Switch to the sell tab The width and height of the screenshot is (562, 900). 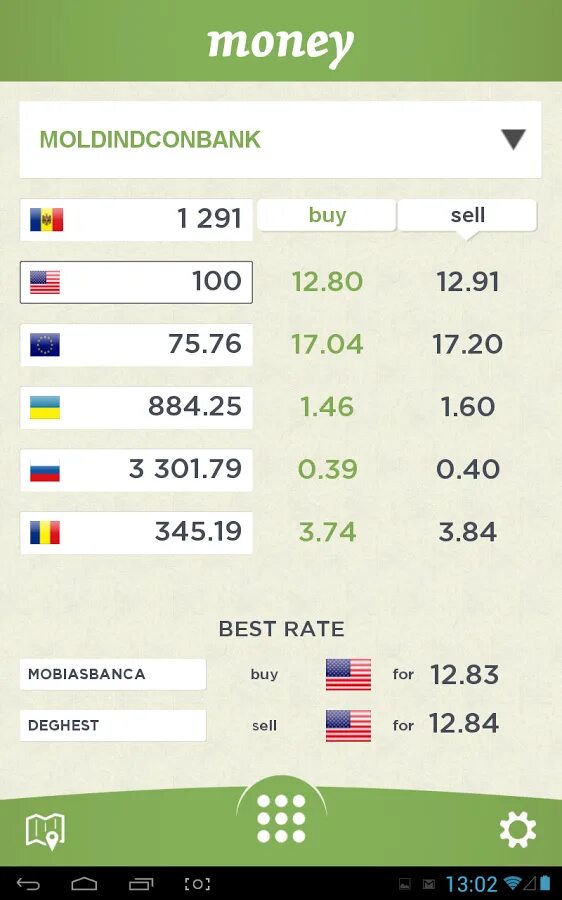pyautogui.click(x=467, y=215)
